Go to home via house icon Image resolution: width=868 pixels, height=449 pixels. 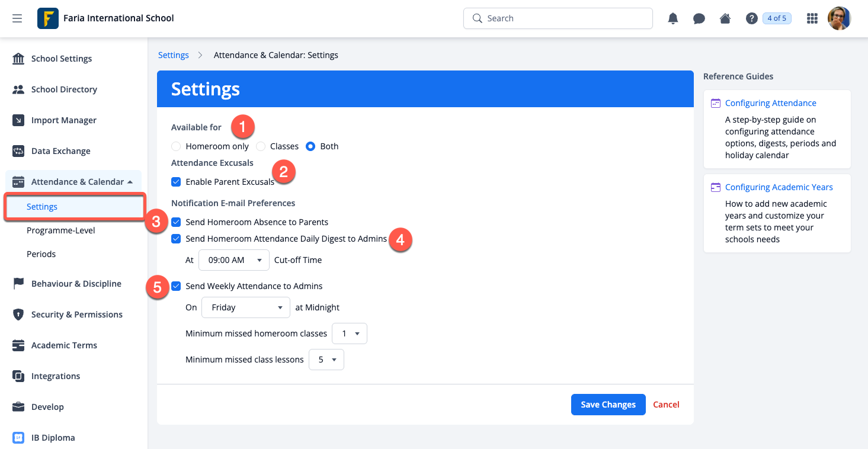point(725,18)
